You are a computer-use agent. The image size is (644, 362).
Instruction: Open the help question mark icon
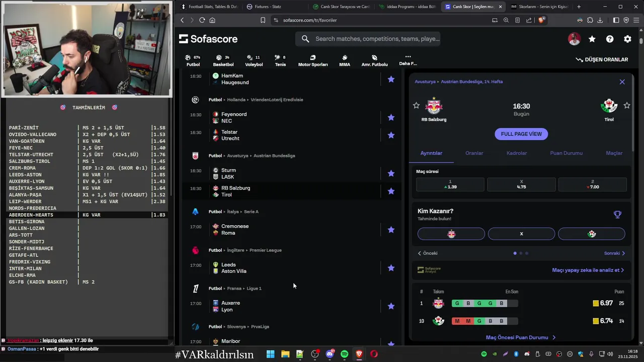tap(610, 39)
